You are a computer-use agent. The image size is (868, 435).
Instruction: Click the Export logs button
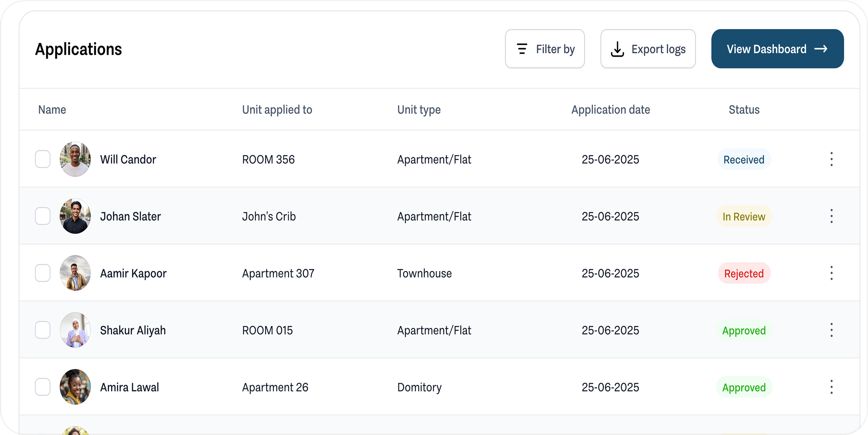click(648, 49)
